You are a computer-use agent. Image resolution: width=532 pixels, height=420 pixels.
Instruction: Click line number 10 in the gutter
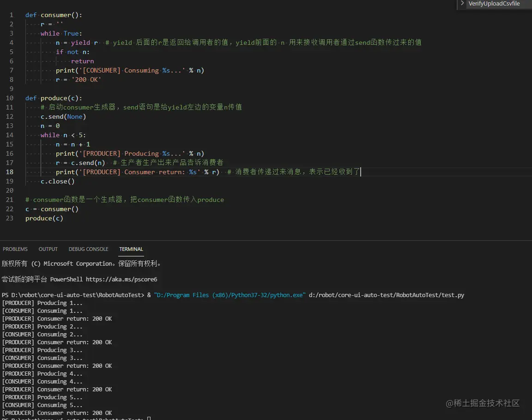[10, 98]
